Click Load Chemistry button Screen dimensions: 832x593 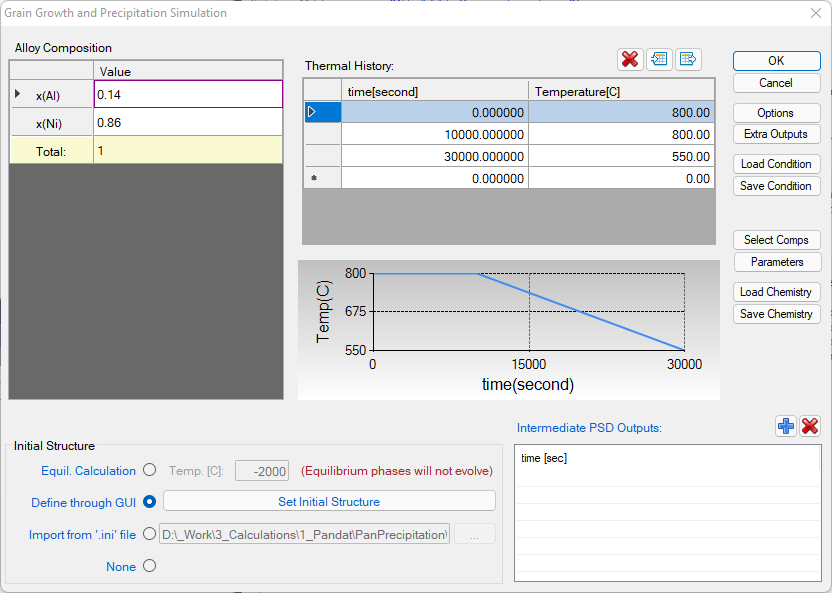(x=776, y=292)
